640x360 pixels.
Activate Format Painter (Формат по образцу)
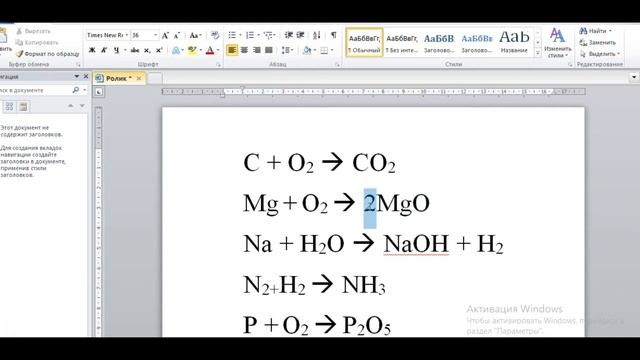47,54
